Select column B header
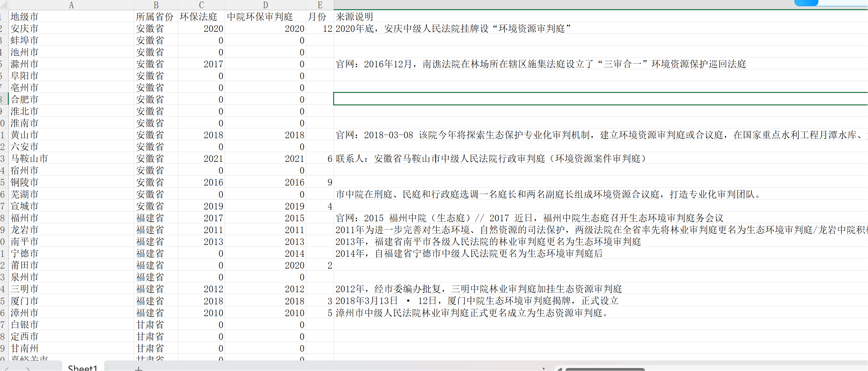868x371 pixels. click(156, 5)
